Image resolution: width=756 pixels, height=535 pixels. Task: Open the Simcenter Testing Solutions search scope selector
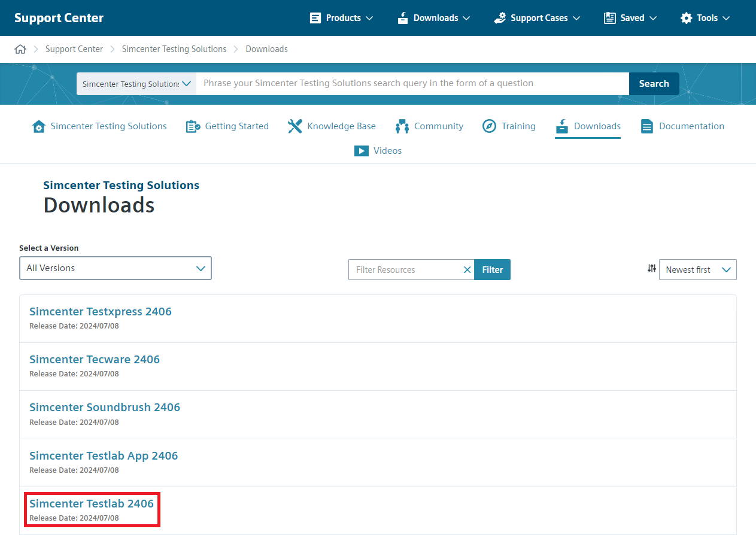[136, 83]
